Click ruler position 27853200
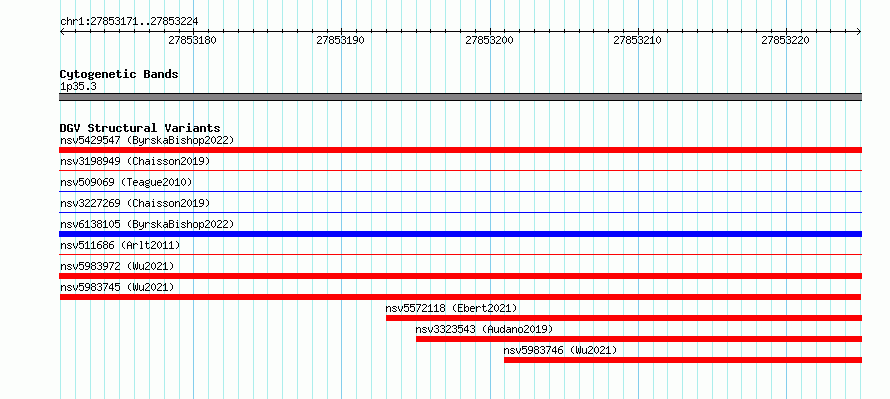Image resolution: width=890 pixels, height=399 pixels. pyautogui.click(x=489, y=40)
